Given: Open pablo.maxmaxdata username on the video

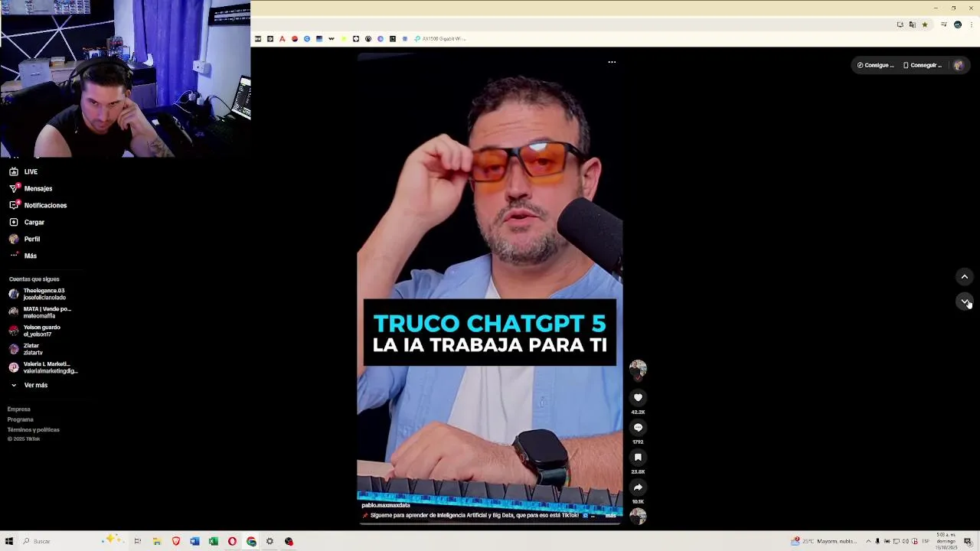Looking at the screenshot, I should point(386,505).
